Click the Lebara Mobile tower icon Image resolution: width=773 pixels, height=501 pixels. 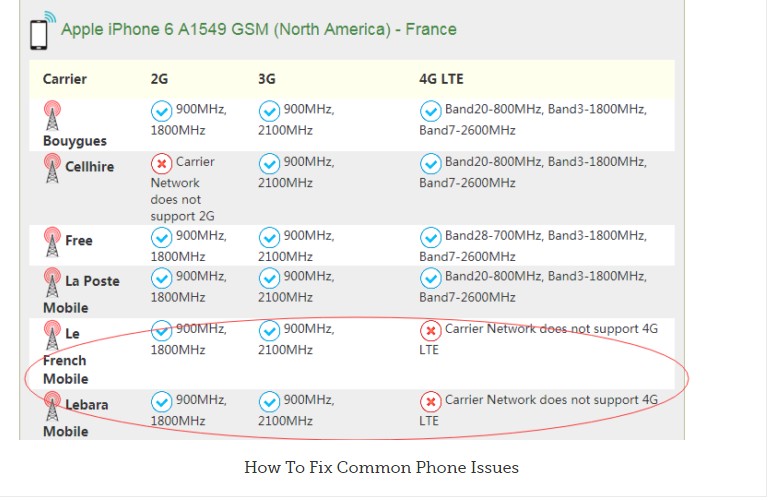pos(52,406)
